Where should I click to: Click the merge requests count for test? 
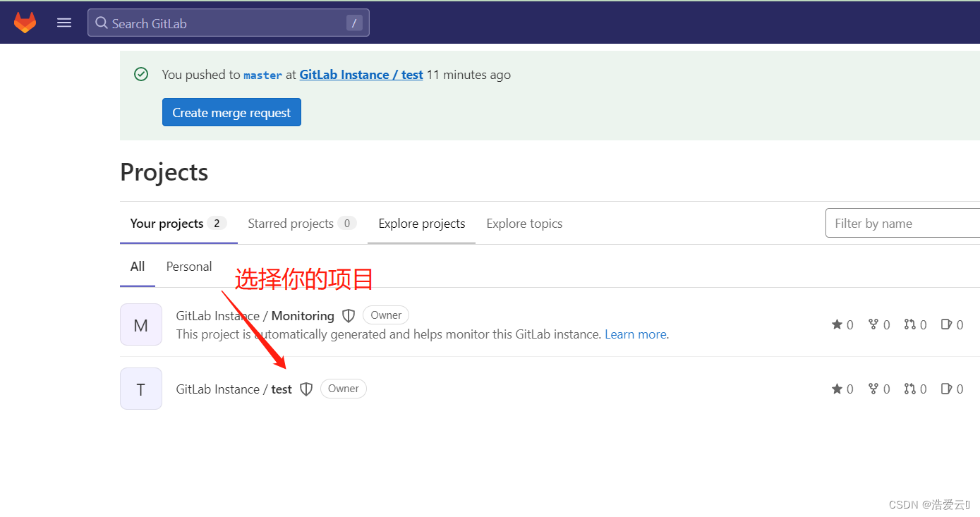point(916,389)
